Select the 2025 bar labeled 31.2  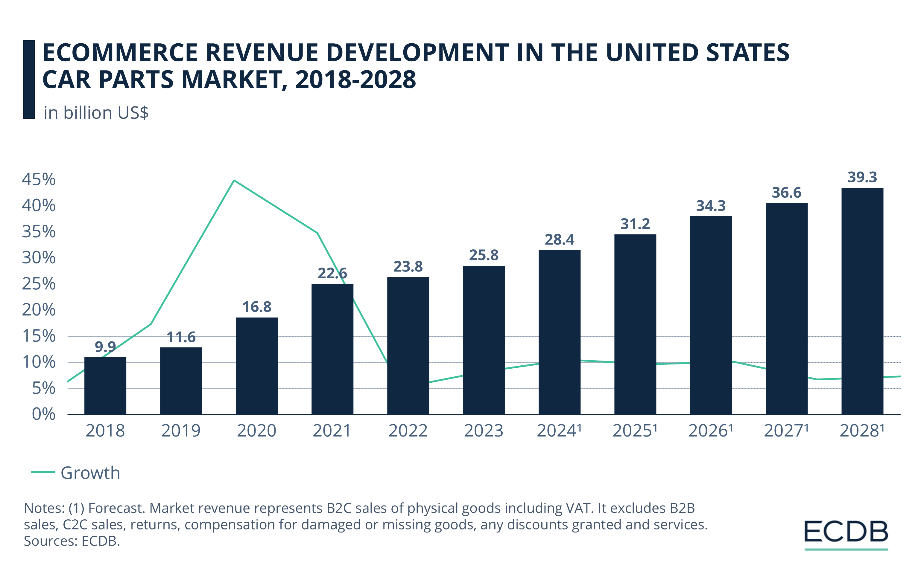635,324
